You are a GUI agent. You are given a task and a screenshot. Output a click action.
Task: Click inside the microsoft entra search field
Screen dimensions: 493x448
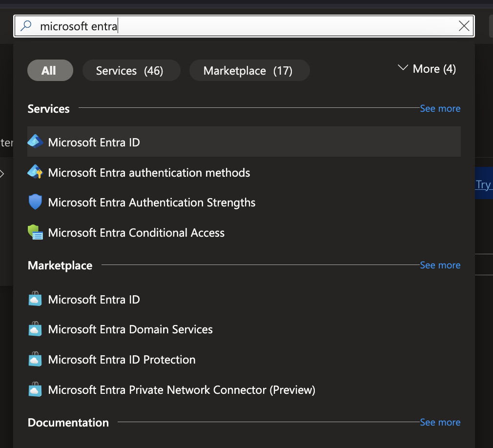tap(244, 26)
